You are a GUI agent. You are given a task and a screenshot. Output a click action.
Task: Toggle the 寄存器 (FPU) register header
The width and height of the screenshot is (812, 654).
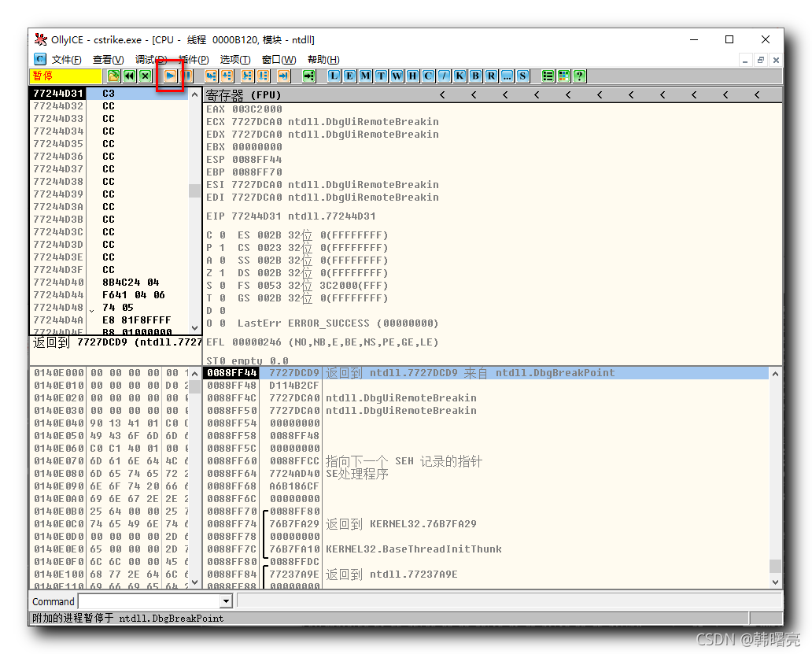coord(243,95)
